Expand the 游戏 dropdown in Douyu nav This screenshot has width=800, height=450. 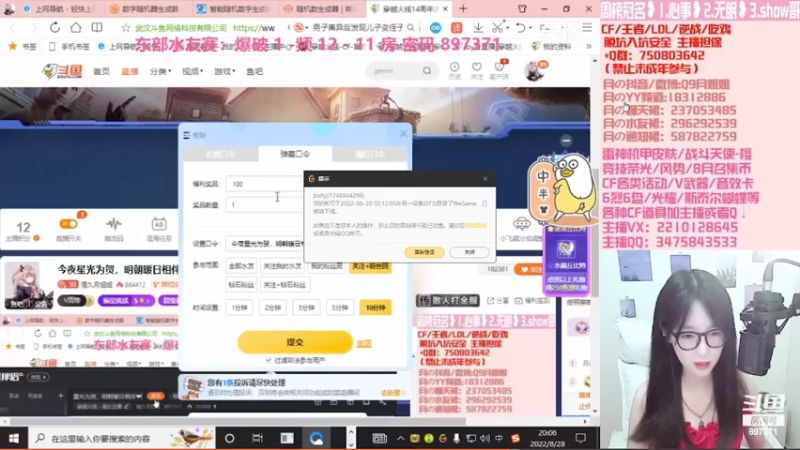(x=224, y=71)
